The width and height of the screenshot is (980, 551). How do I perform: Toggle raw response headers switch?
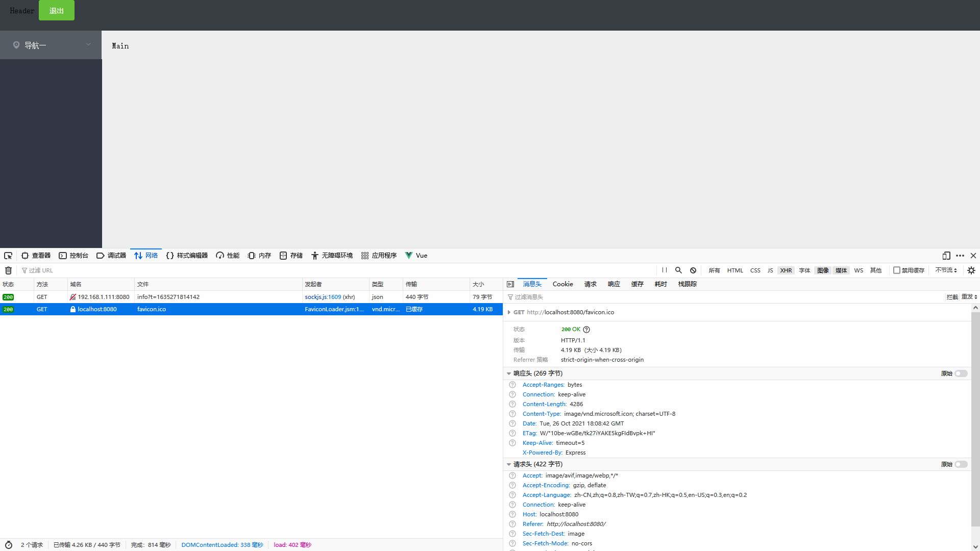(x=961, y=373)
